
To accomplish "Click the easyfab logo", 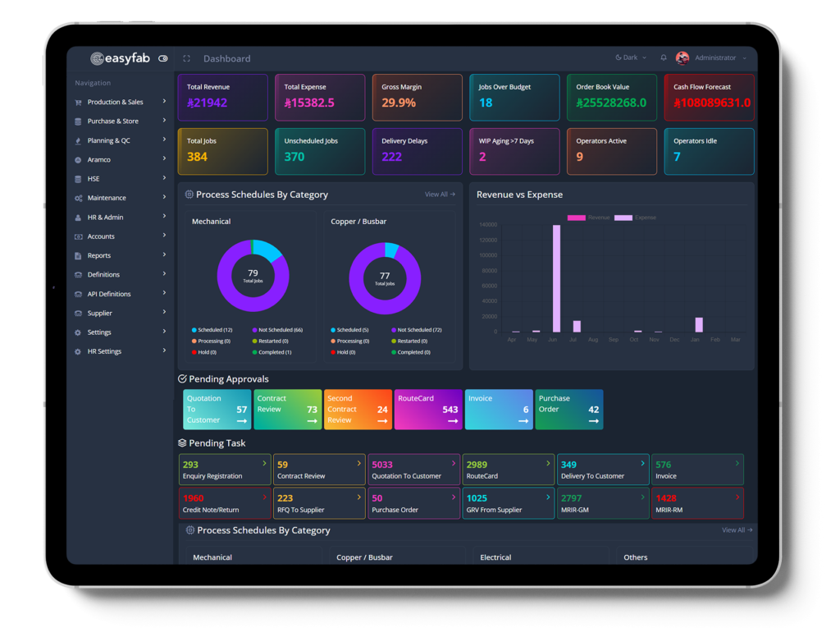I will [x=120, y=58].
